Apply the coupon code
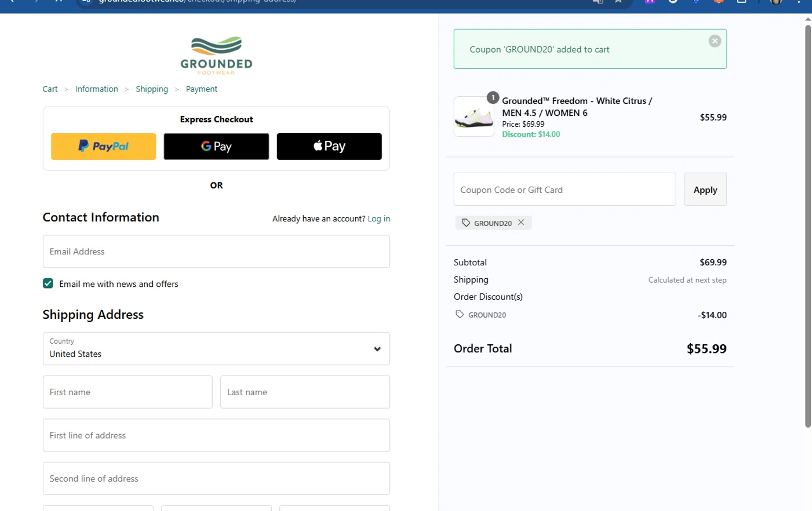The width and height of the screenshot is (812, 511). point(705,189)
